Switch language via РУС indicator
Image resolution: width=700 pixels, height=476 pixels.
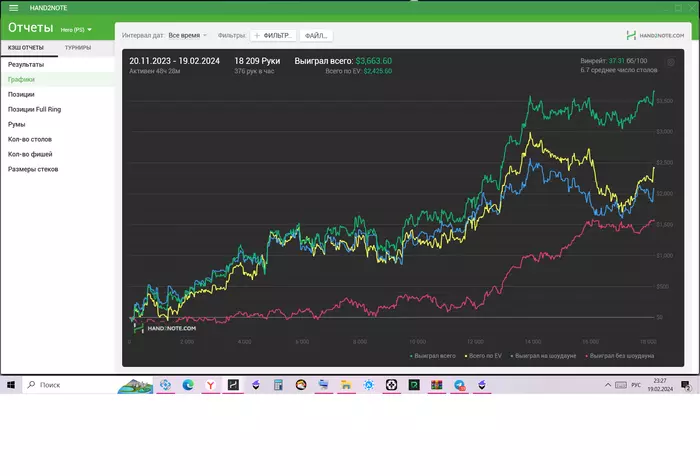click(x=636, y=385)
